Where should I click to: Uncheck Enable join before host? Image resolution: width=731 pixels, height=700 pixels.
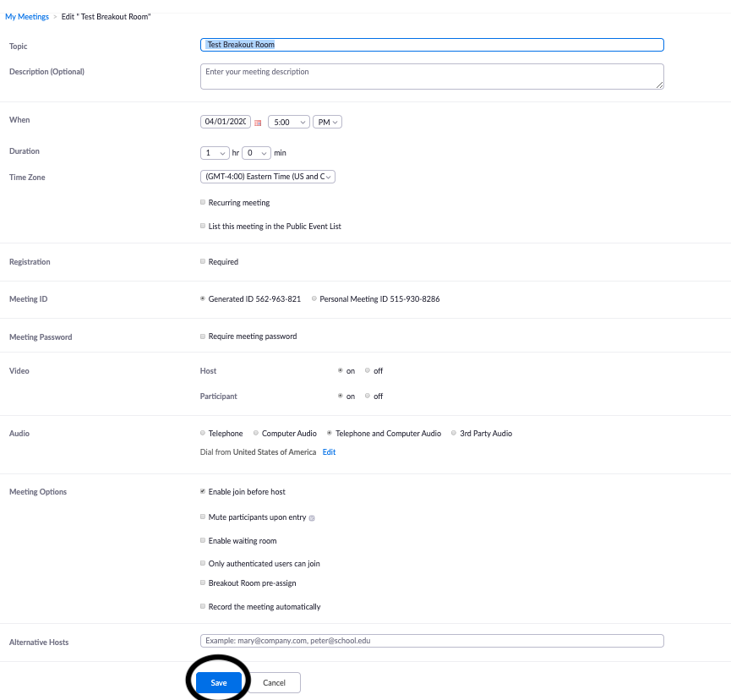click(x=203, y=491)
